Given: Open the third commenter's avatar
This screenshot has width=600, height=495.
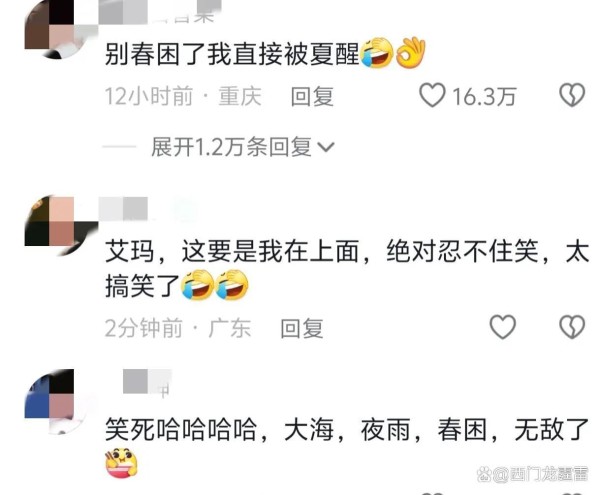Looking at the screenshot, I should (x=57, y=402).
